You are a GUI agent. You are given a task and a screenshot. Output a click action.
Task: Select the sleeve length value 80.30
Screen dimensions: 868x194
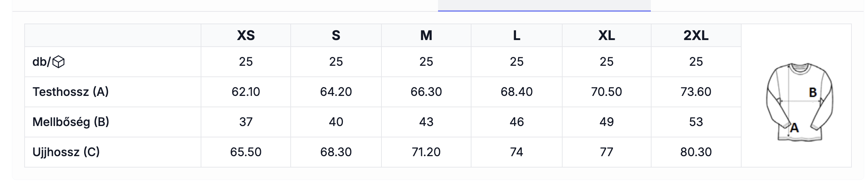pyautogui.click(x=696, y=152)
